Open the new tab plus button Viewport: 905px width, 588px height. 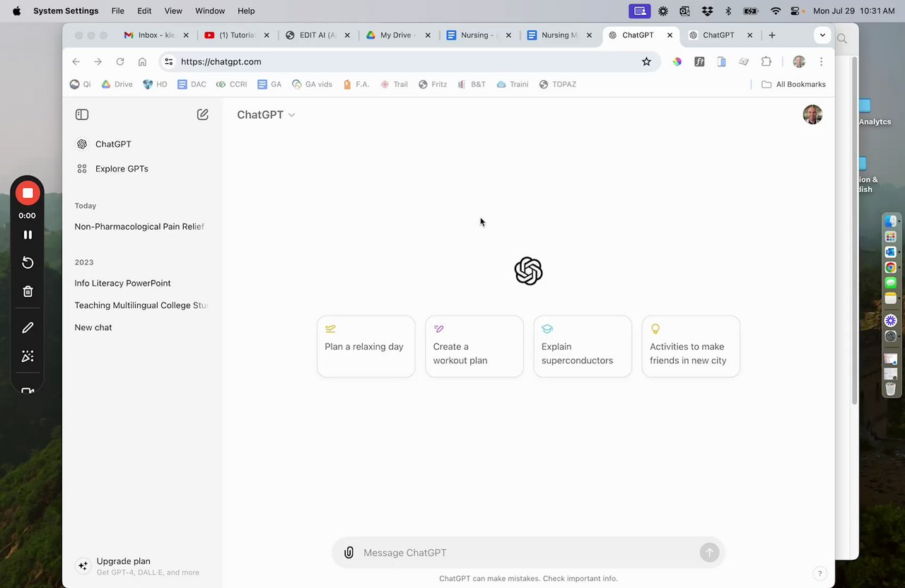[772, 35]
